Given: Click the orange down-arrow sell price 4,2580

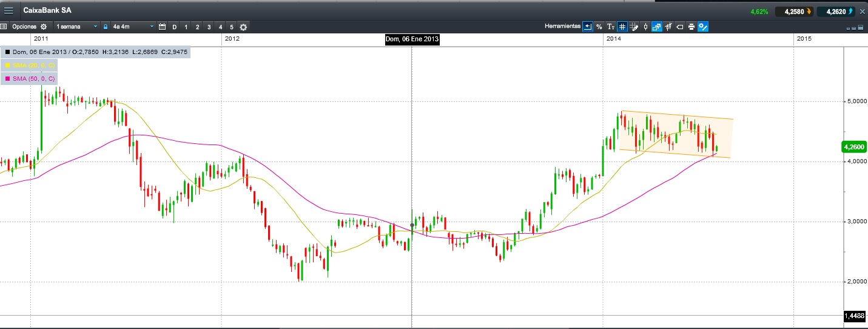Looking at the screenshot, I should tap(795, 12).
